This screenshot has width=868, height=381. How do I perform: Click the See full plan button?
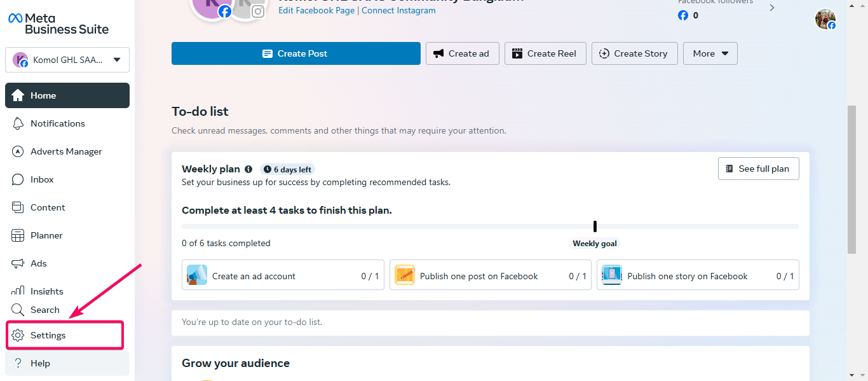[x=759, y=169]
